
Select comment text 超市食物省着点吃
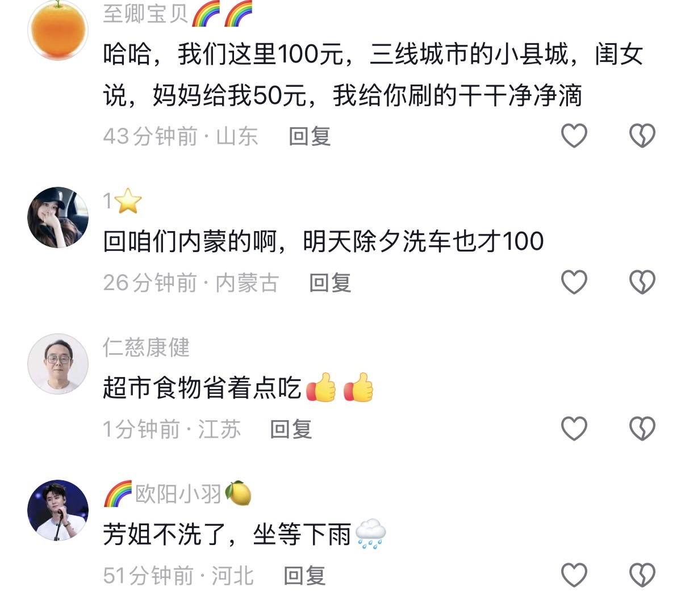(x=202, y=388)
